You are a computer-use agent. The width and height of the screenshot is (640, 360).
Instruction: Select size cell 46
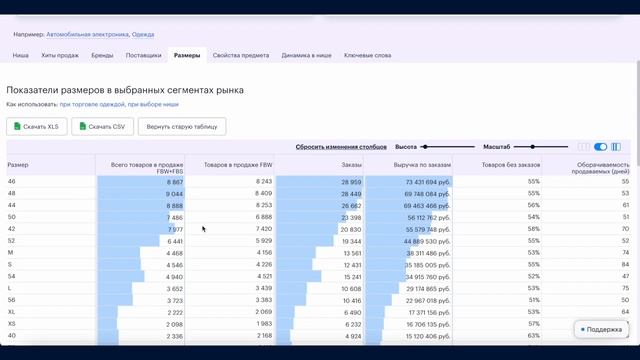(x=11, y=181)
